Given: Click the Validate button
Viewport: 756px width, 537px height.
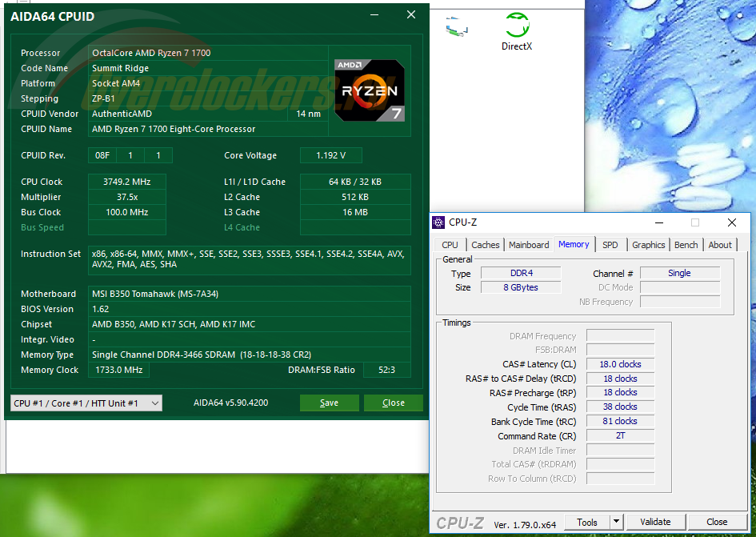Looking at the screenshot, I should tap(655, 522).
